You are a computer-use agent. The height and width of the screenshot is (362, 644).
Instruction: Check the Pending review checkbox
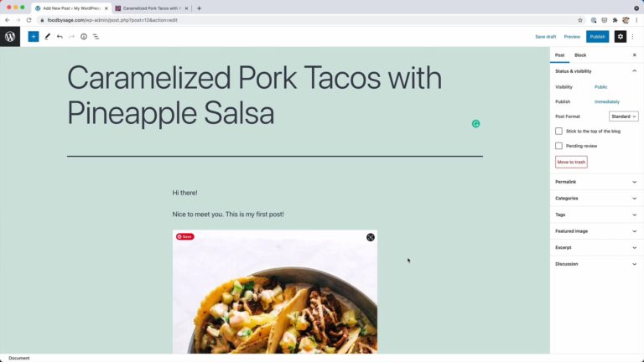tap(558, 146)
